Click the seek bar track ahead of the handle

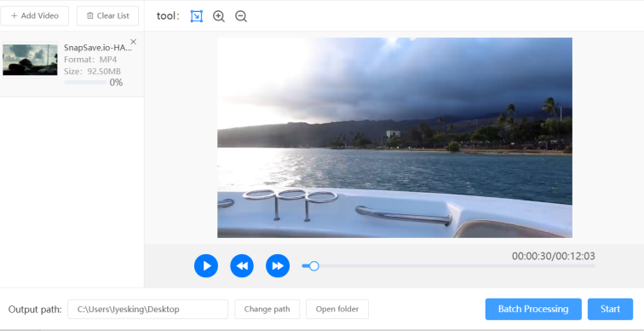tap(457, 266)
